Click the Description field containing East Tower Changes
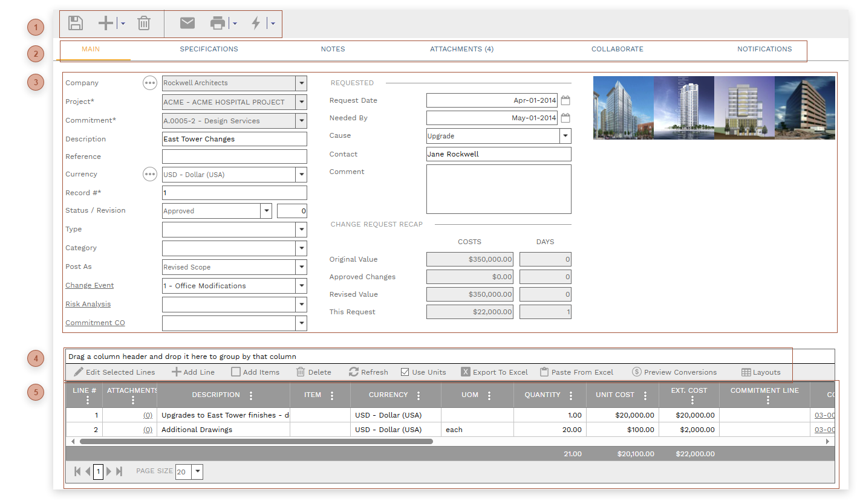This screenshot has width=860, height=504. pos(234,139)
